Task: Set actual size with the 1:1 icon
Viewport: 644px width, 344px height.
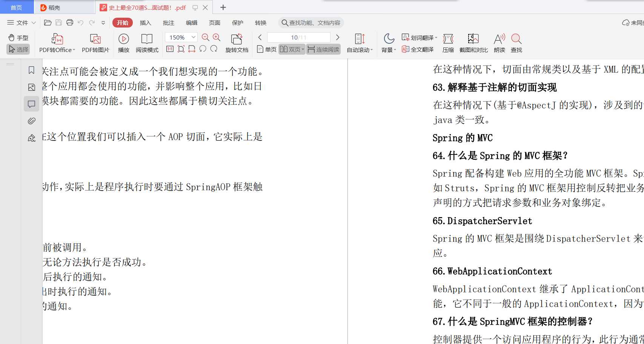Action: tap(170, 49)
